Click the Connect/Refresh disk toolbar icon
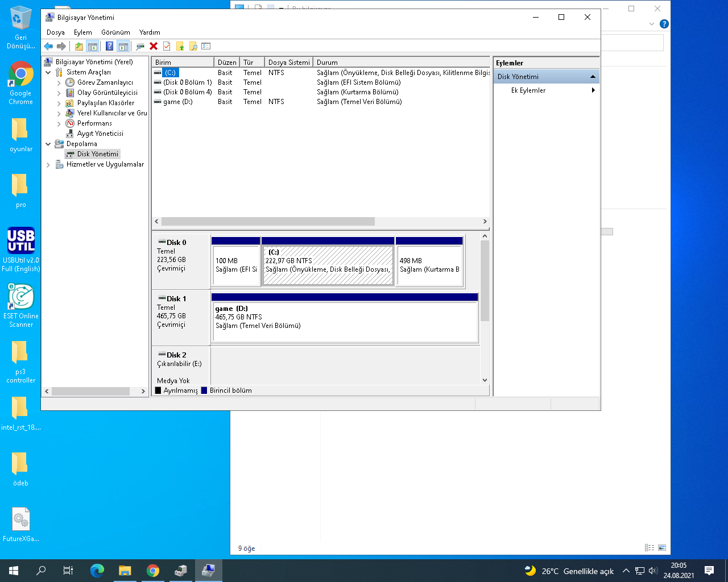Image resolution: width=728 pixels, height=582 pixels. 140,46
